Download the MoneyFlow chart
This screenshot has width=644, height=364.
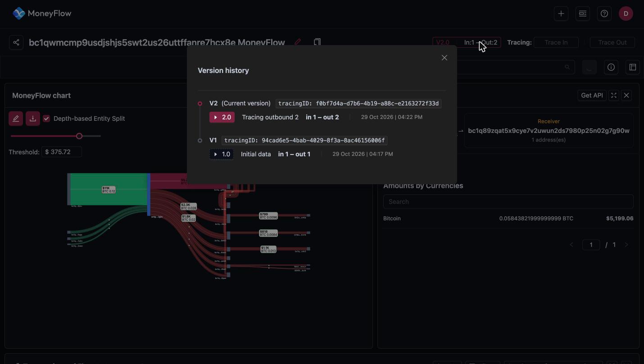(x=33, y=118)
